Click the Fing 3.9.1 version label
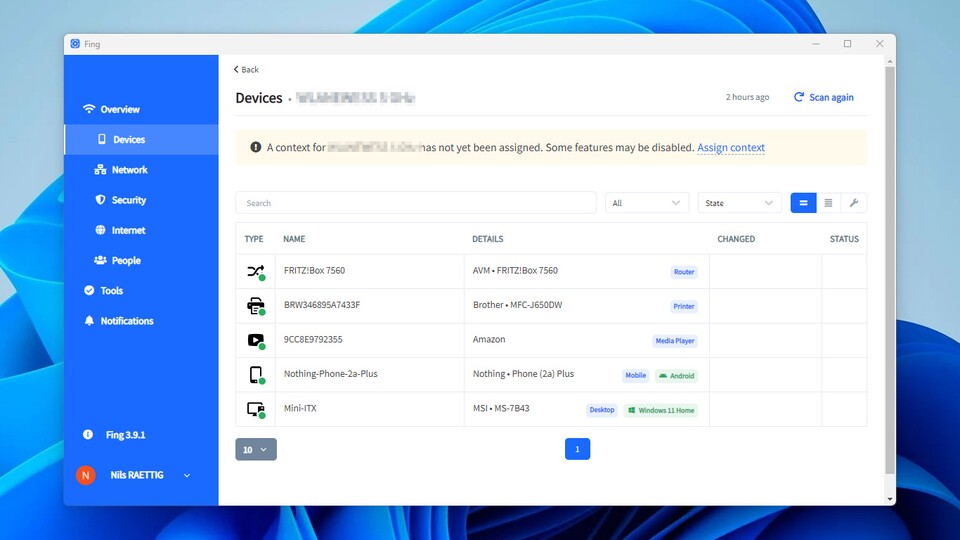Viewport: 960px width, 540px height. [x=126, y=435]
